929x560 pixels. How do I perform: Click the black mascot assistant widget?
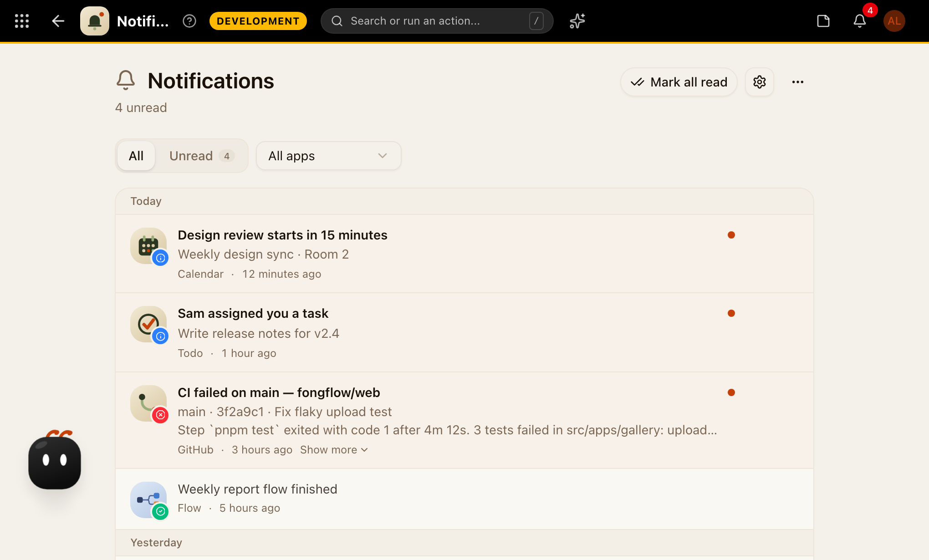[55, 461]
